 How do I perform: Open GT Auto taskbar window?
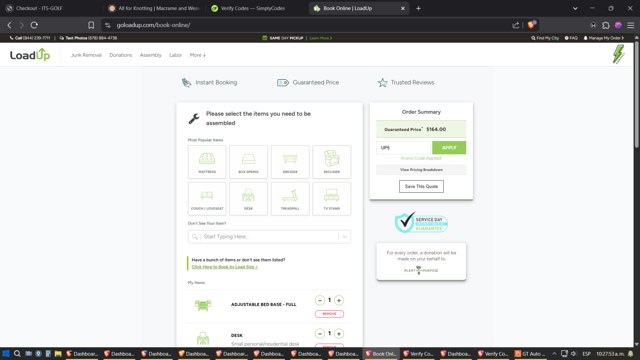click(x=530, y=353)
